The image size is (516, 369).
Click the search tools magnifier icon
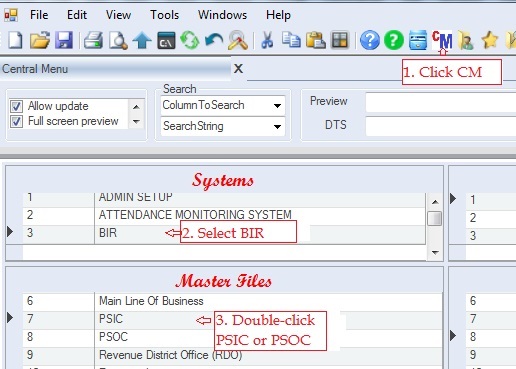point(238,40)
